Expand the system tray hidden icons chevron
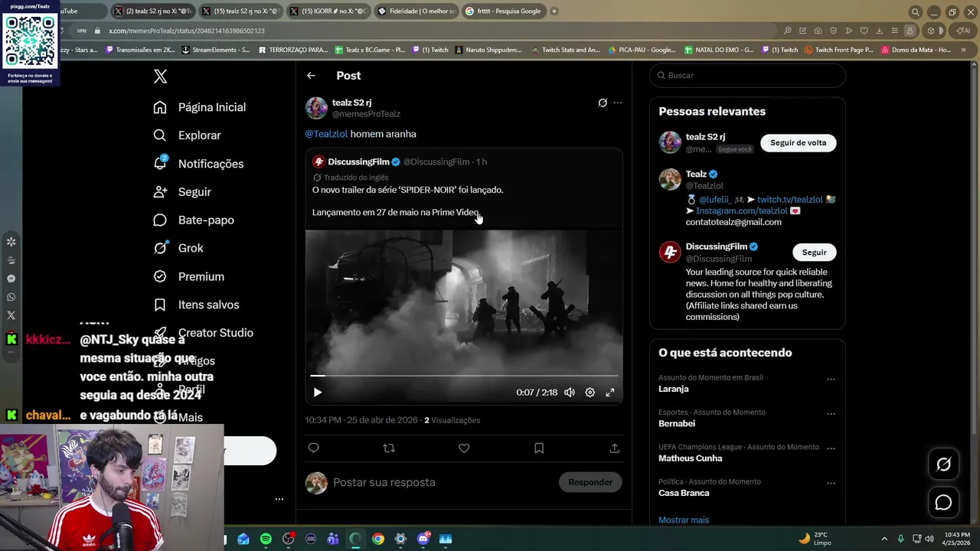This screenshot has height=551, width=980. pos(884,539)
